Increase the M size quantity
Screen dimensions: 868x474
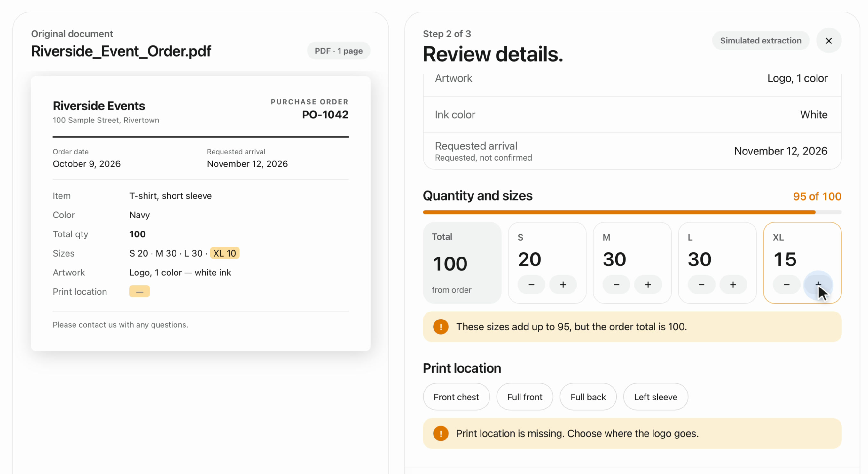point(648,285)
